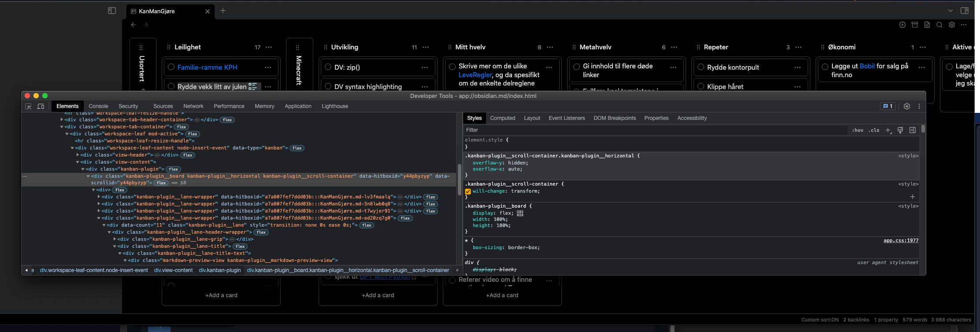Image resolution: width=980 pixels, height=332 pixels.
Task: Switch to the Console tab
Action: coord(98,106)
